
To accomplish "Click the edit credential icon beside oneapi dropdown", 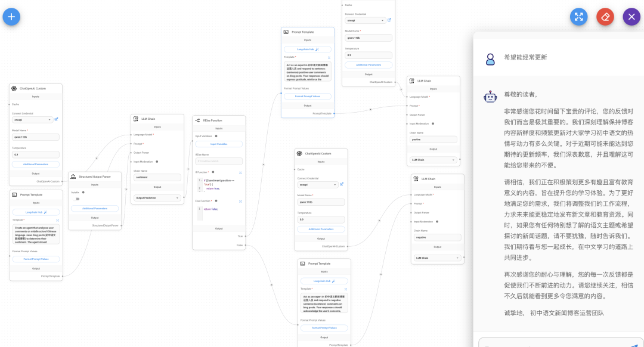I will point(55,120).
